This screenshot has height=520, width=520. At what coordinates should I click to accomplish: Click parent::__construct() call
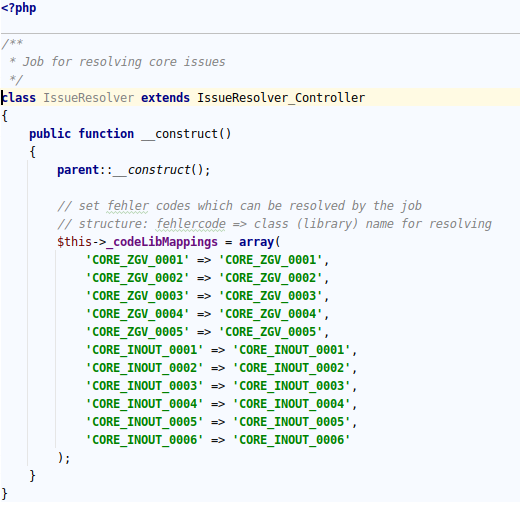pyautogui.click(x=134, y=170)
